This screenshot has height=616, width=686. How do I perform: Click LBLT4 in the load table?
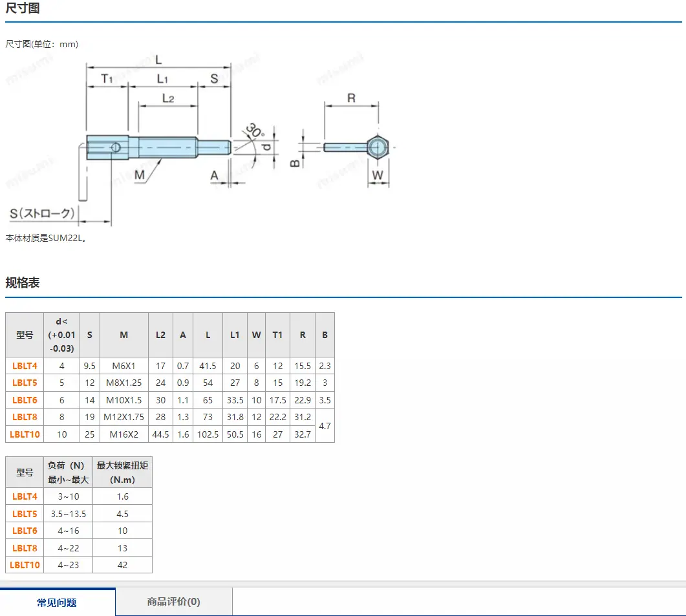click(25, 496)
